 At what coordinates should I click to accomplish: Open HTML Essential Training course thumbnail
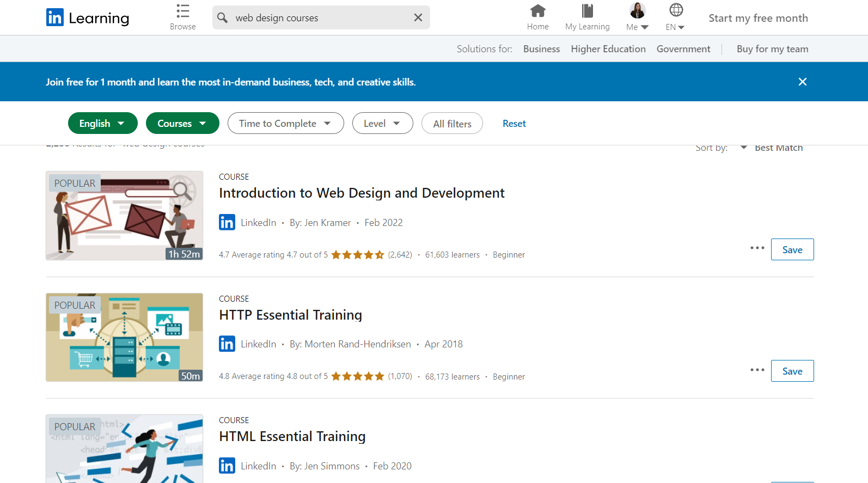(x=124, y=449)
